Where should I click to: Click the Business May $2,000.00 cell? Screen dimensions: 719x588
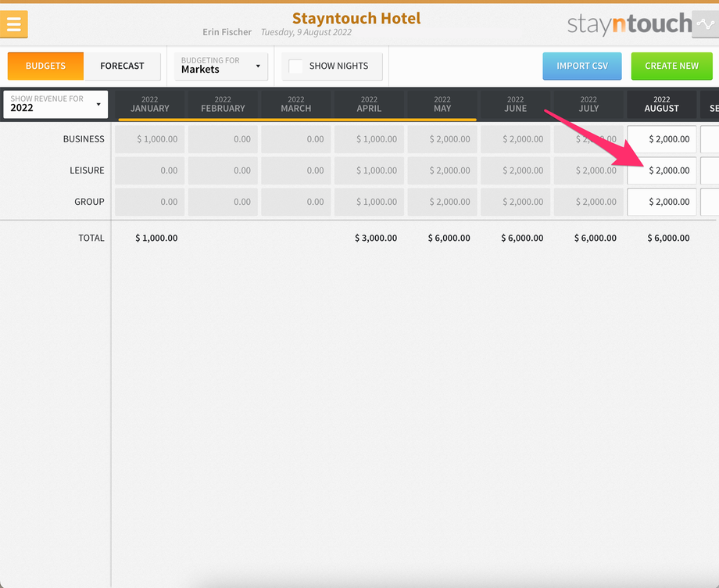pyautogui.click(x=442, y=139)
